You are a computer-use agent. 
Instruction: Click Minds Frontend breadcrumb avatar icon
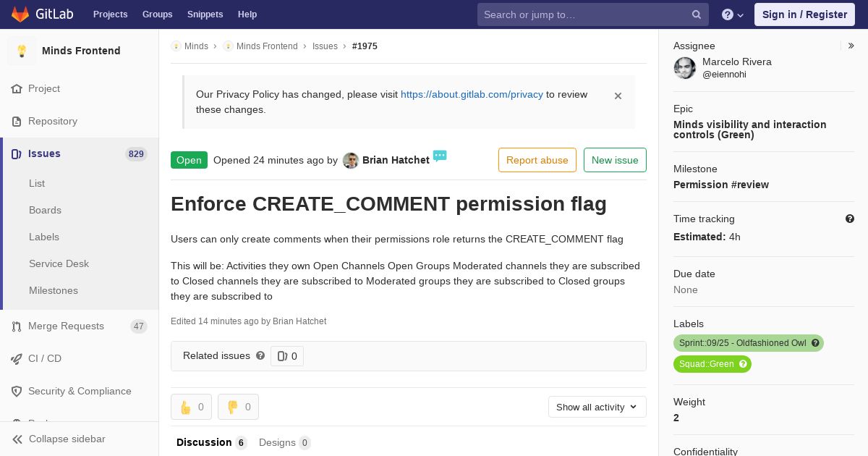coord(228,46)
